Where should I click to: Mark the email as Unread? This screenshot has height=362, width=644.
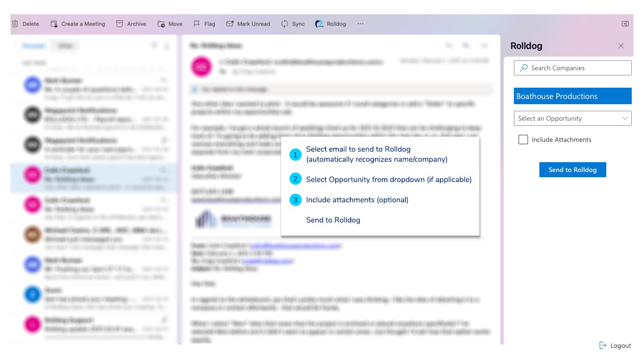click(x=248, y=24)
